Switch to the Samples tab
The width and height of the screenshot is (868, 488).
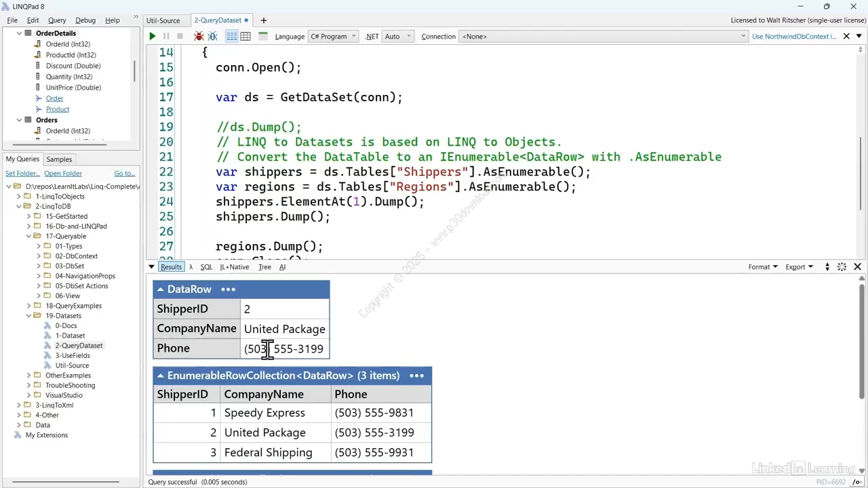click(x=59, y=159)
